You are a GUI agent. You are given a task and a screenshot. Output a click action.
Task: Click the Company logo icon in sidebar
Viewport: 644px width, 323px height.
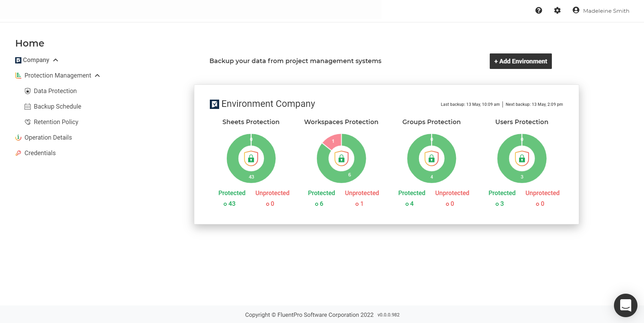(18, 60)
